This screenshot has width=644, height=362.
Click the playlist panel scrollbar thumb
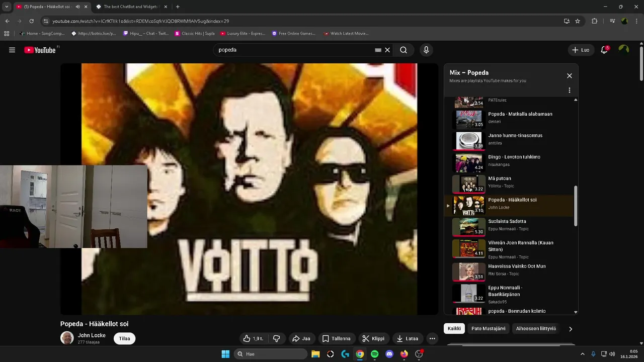(576, 207)
